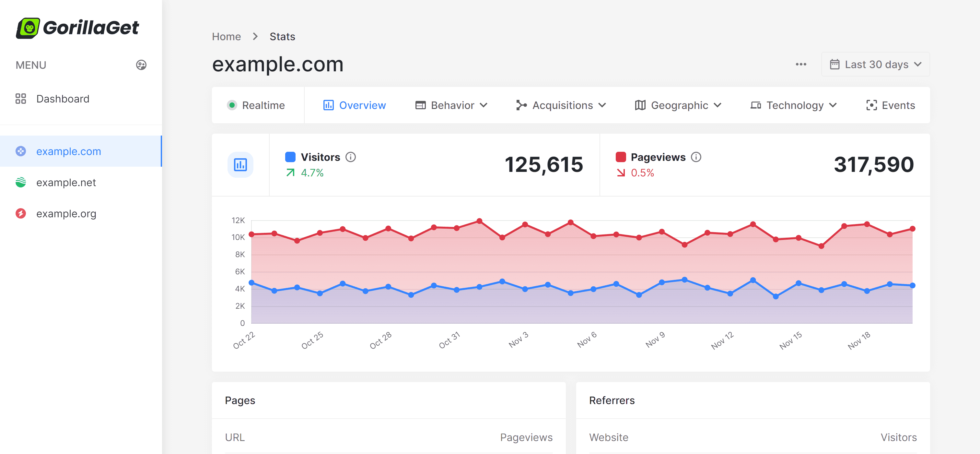Click the Oct 22 axis label

point(244,340)
